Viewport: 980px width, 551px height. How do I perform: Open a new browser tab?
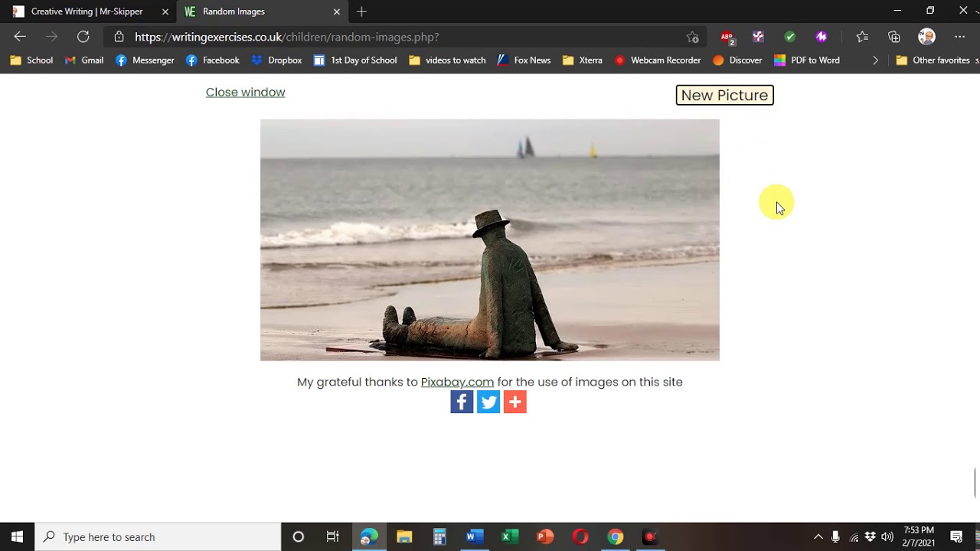click(361, 11)
